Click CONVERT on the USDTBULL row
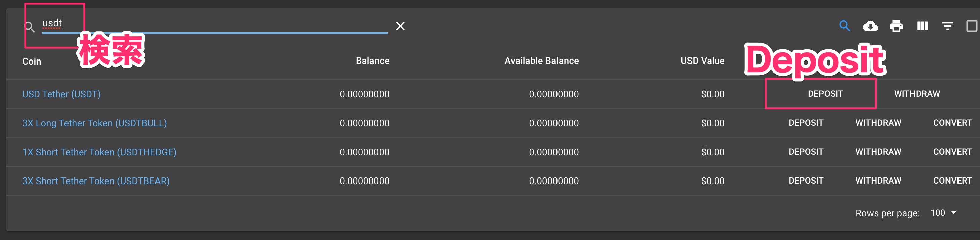The height and width of the screenshot is (240, 980). pyautogui.click(x=952, y=123)
